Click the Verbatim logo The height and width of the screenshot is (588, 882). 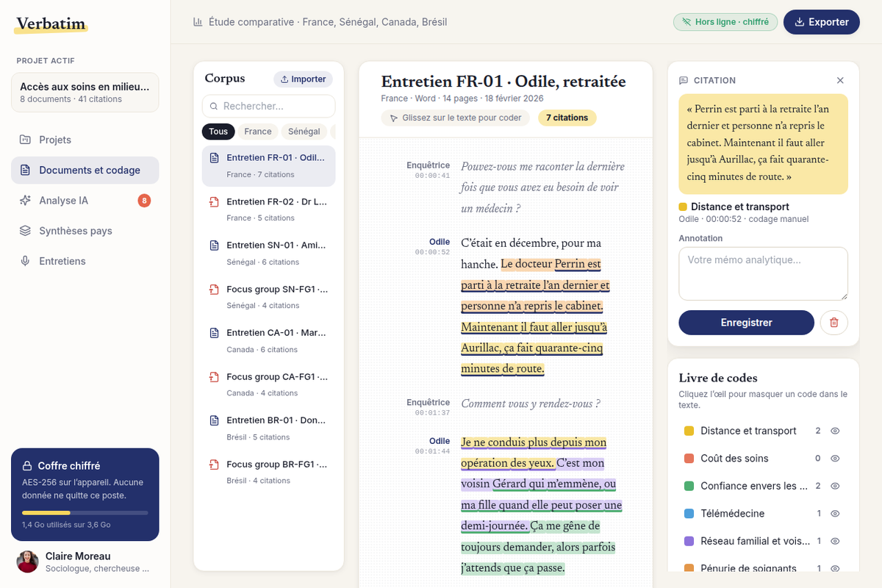click(x=51, y=24)
